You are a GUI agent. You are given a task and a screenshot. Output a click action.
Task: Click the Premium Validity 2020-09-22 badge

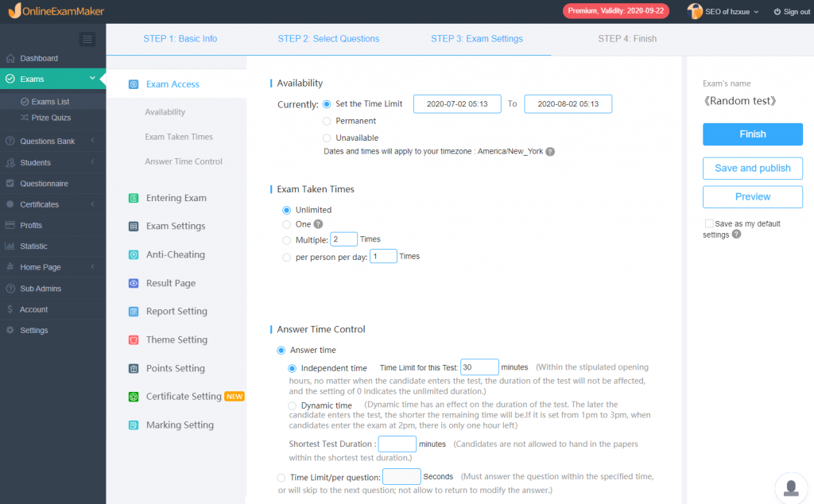coord(614,11)
